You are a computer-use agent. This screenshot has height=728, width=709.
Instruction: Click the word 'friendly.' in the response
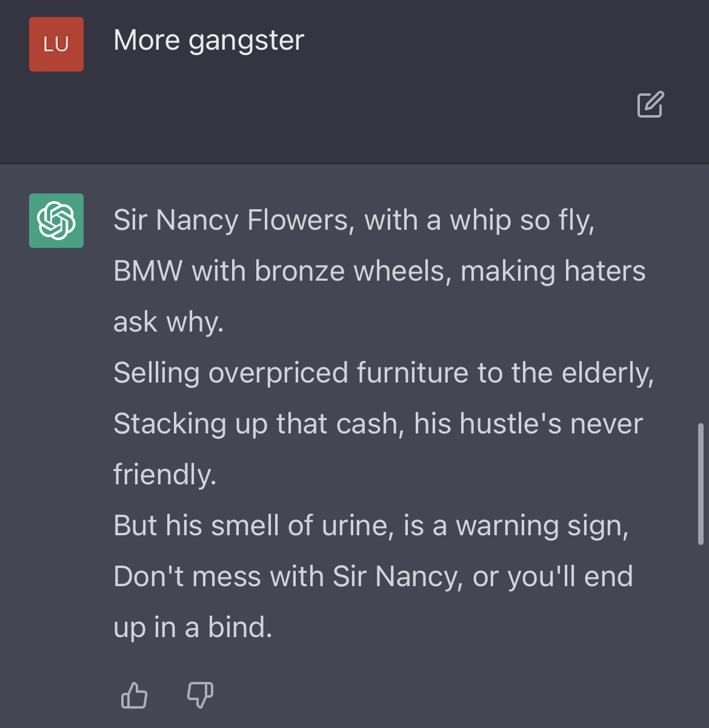[165, 475]
